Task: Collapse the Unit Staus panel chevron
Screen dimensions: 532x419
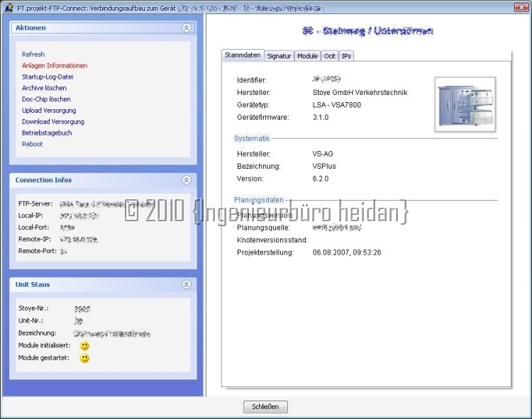Action: click(x=187, y=284)
